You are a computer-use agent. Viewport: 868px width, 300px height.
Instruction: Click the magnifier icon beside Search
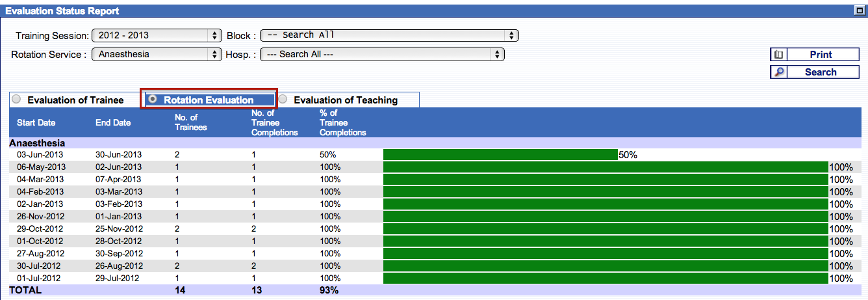pyautogui.click(x=778, y=72)
